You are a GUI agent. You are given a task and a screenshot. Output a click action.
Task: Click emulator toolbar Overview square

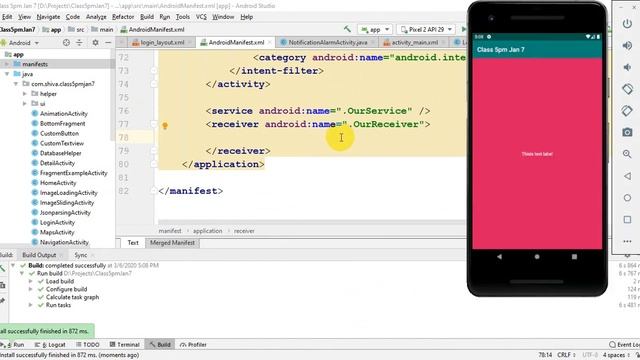tap(627, 220)
